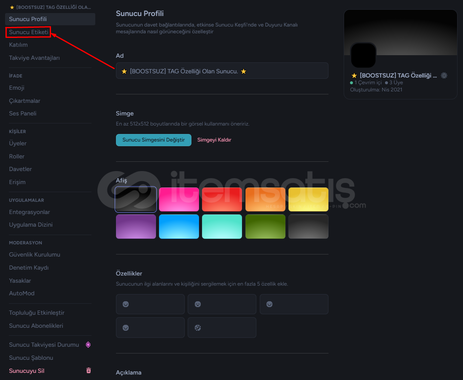Select the green banner swatch
Image resolution: width=463 pixels, height=380 pixels.
pos(265,227)
